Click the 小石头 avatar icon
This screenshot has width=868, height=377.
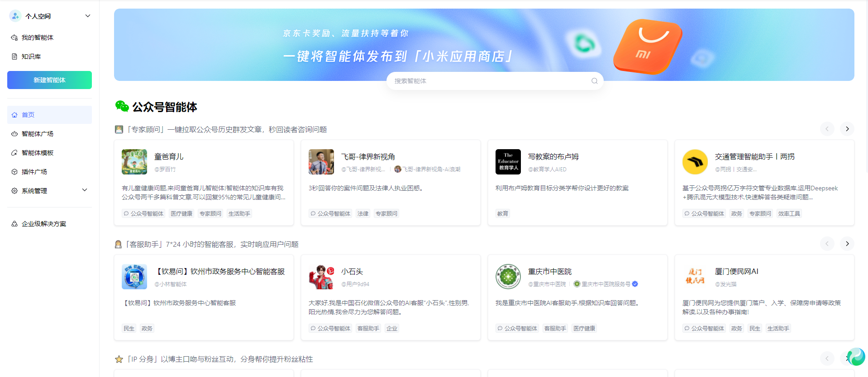coord(321,277)
